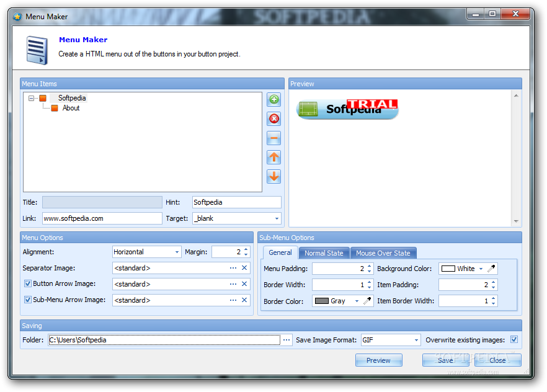Image resolution: width=547 pixels, height=392 pixels.
Task: Select the Softpedia tree item
Action: (x=72, y=98)
